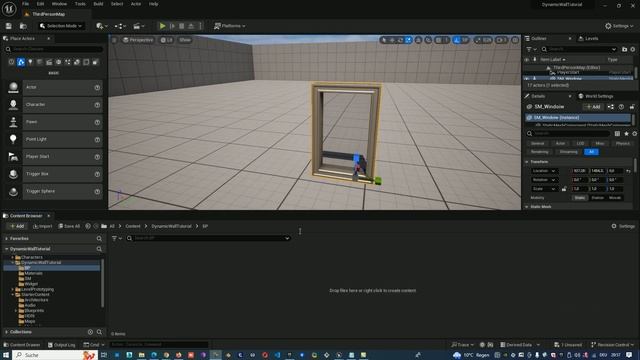Screen dimensions: 640x360
Task: Select the Basic category icon in Place Actors
Action: [21, 62]
